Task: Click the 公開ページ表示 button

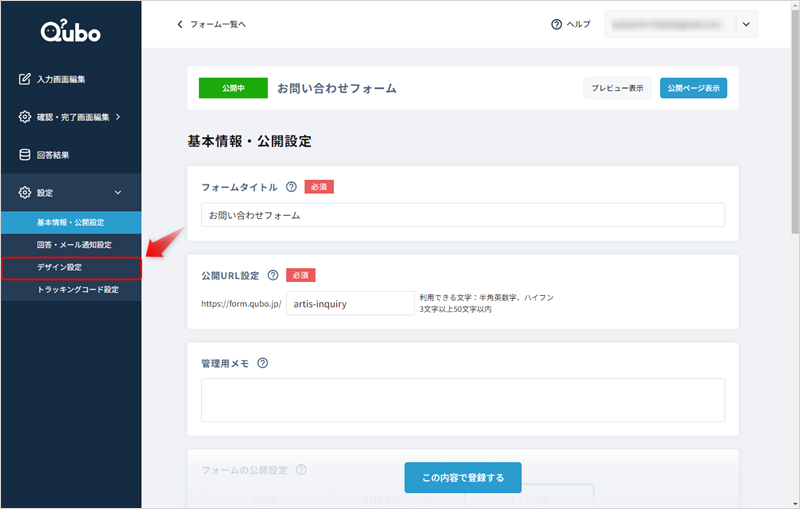Action: click(693, 88)
